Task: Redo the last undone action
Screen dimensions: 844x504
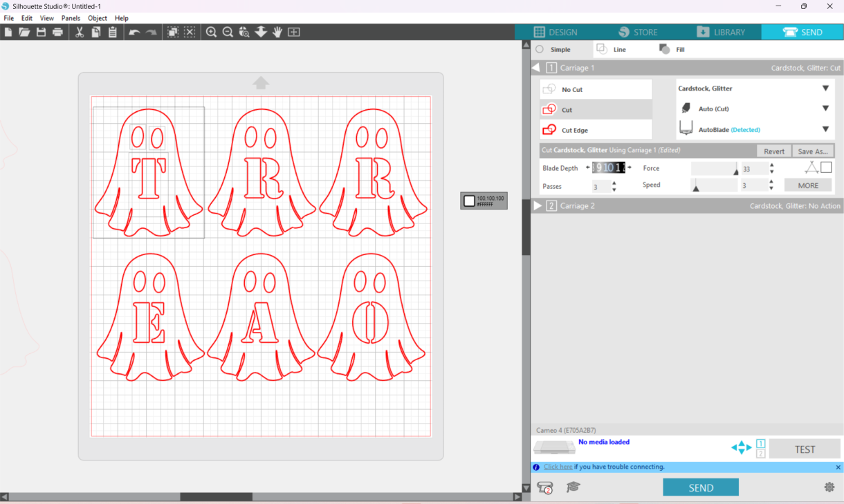Action: (151, 32)
